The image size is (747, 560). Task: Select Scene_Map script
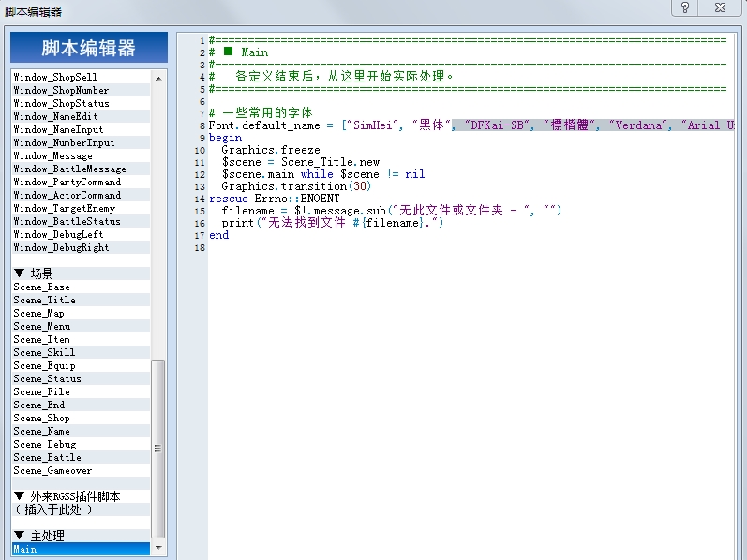coord(81,313)
